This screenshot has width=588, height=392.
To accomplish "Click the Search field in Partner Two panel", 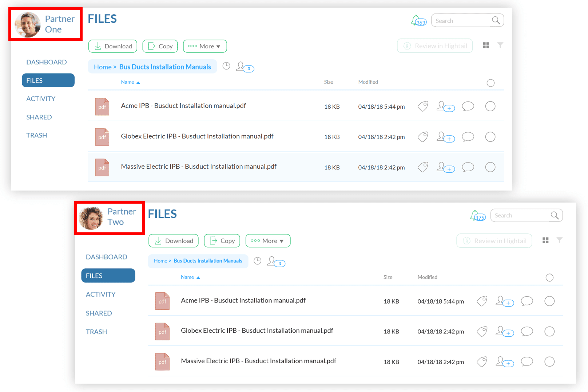I will (x=527, y=215).
